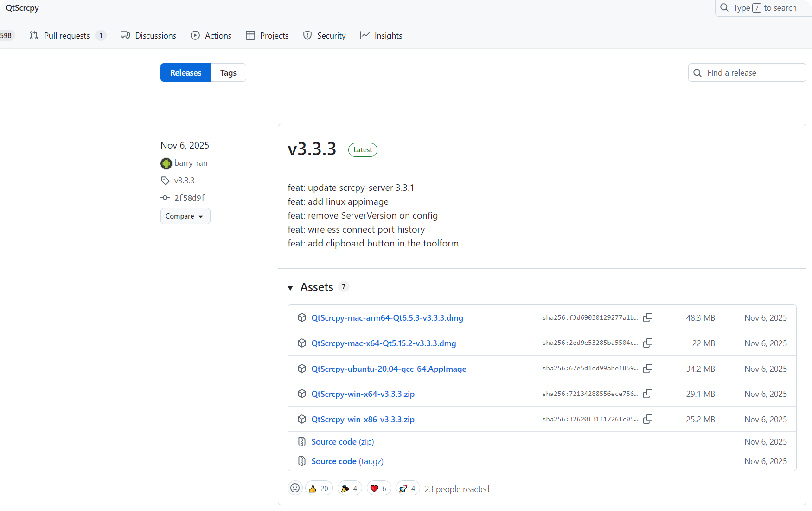
Task: Copy SHA256 hash for win-x64 zip
Action: 648,394
